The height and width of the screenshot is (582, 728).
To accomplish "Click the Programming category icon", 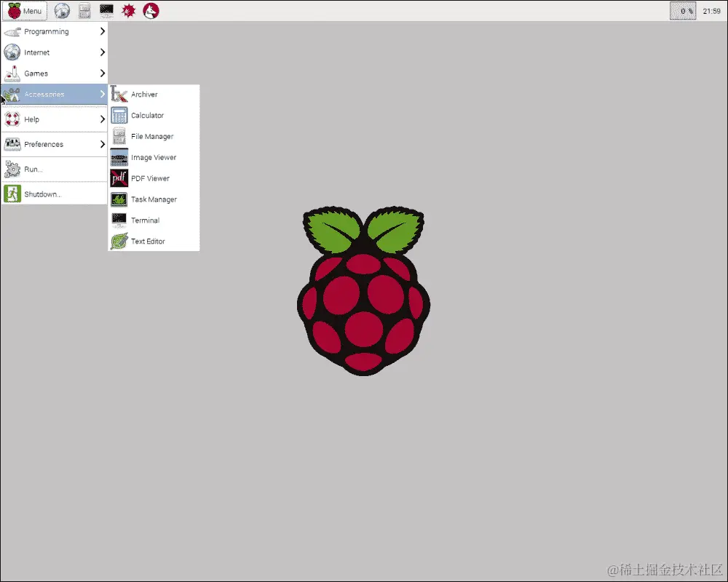I will tap(12, 31).
